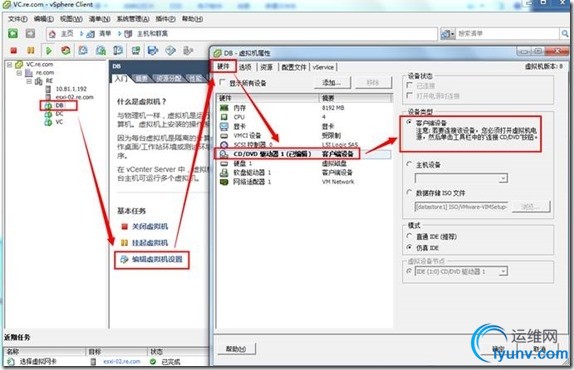Collapse the RE cluster node
This screenshot has height=370, width=574.
click(29, 81)
